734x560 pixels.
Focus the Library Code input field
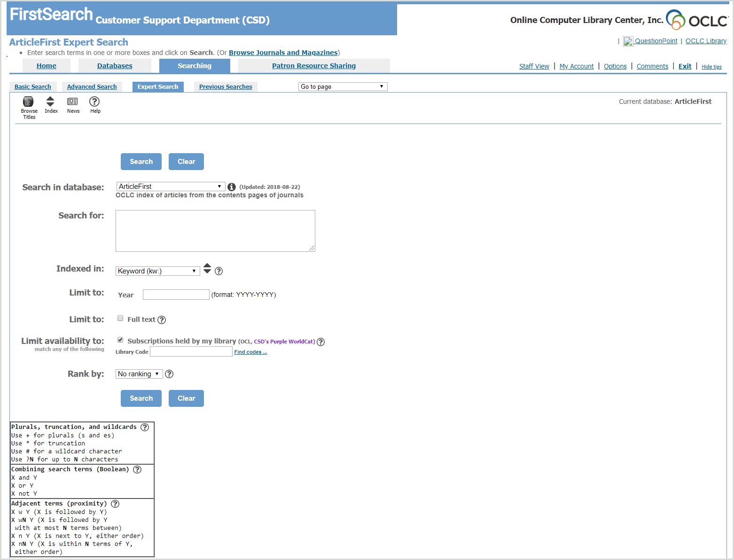(191, 351)
